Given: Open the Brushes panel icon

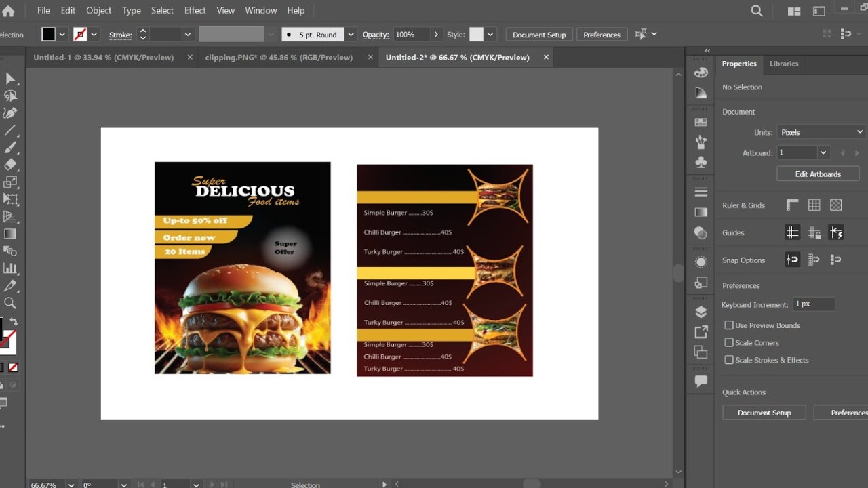Looking at the screenshot, I should pyautogui.click(x=701, y=142).
